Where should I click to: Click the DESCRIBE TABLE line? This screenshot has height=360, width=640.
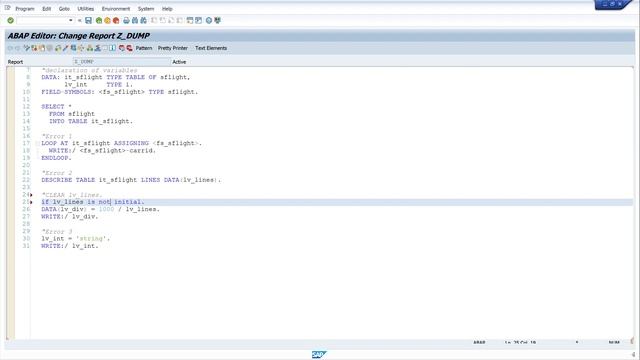131,180
